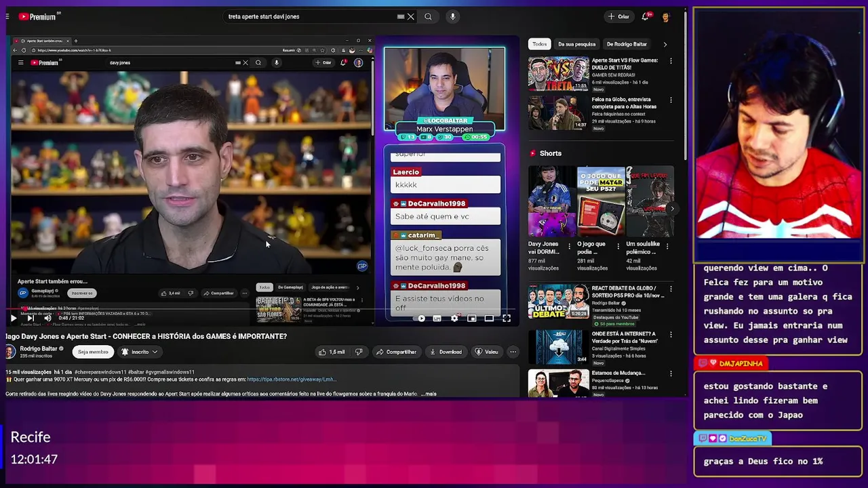Click the Compartilhar button
Screen dimensions: 868x488
[397, 352]
